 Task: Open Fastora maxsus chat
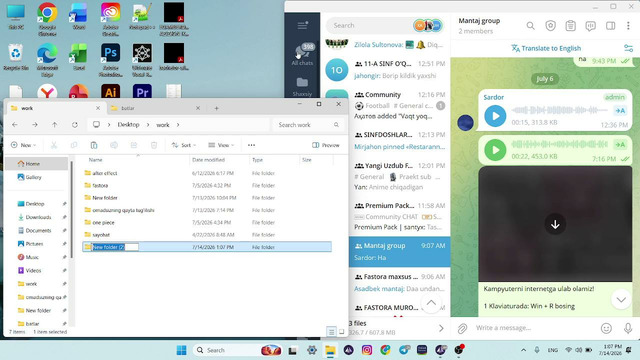coord(399,282)
